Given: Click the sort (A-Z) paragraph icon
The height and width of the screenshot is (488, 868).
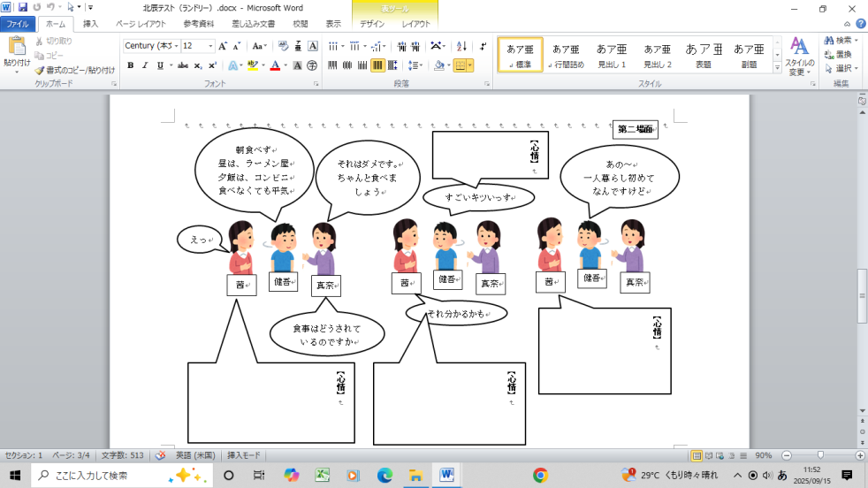Looking at the screenshot, I should click(461, 46).
